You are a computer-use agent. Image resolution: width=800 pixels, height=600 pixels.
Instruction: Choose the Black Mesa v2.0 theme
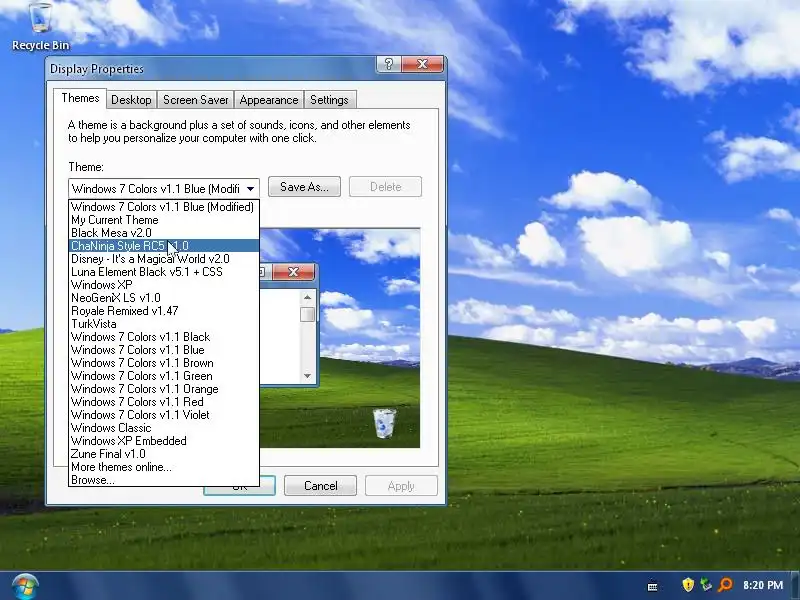pyautogui.click(x=164, y=233)
